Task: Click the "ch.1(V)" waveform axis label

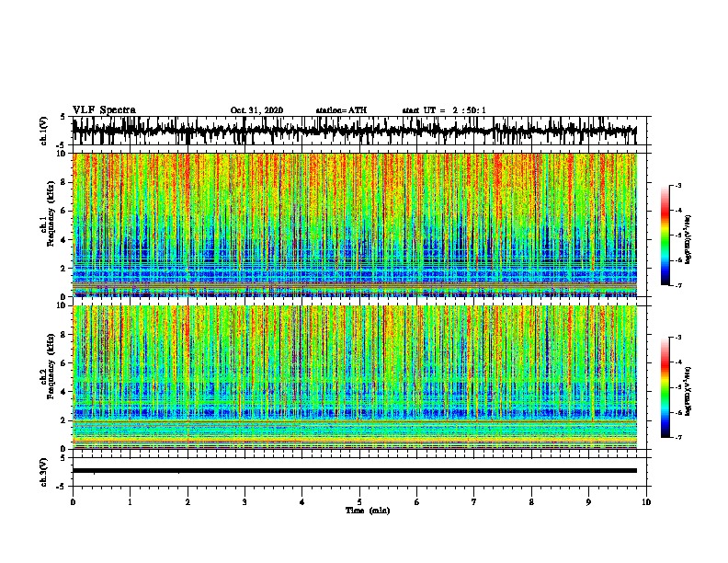Action: tap(43, 131)
